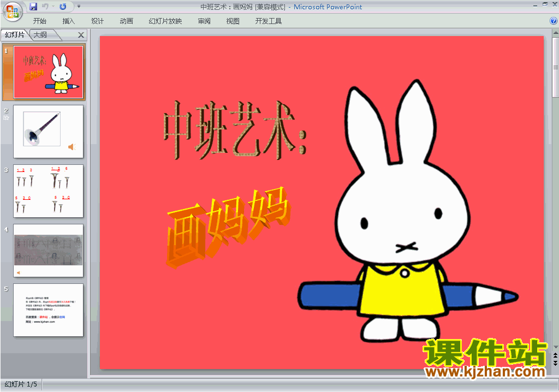559x392 pixels.
Task: Minimize the PowerPoint window
Action: pos(535,5)
